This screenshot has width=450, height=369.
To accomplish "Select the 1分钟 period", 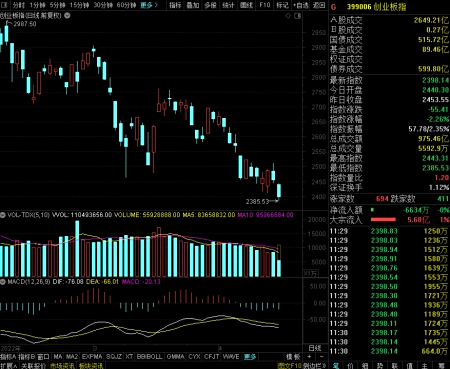I will tap(37, 5).
